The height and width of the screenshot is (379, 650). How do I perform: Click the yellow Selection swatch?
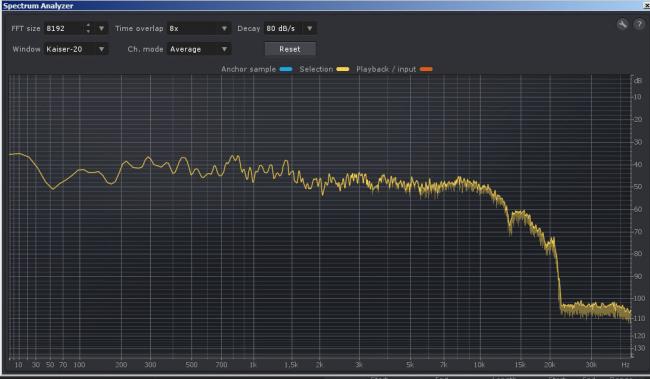click(x=343, y=69)
